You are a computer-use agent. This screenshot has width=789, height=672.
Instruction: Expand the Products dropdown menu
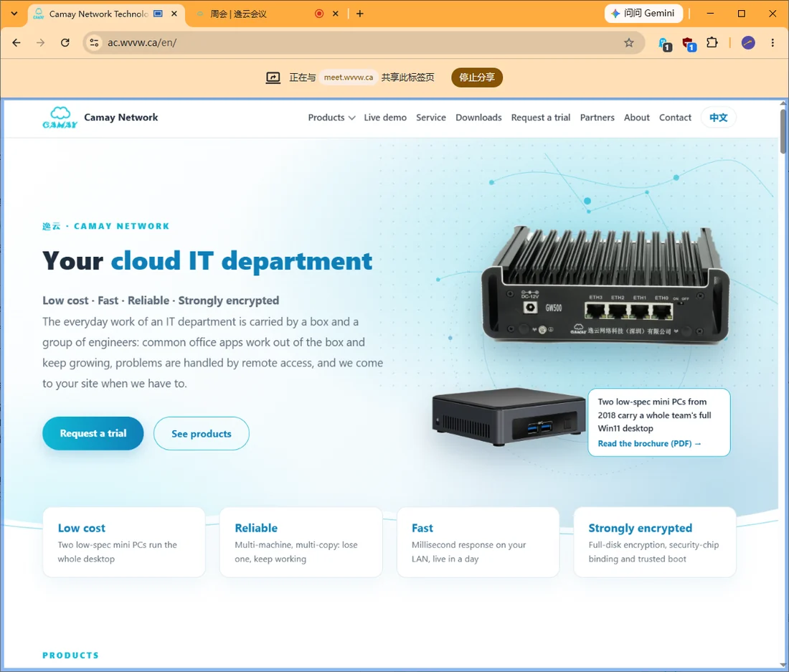(x=331, y=118)
